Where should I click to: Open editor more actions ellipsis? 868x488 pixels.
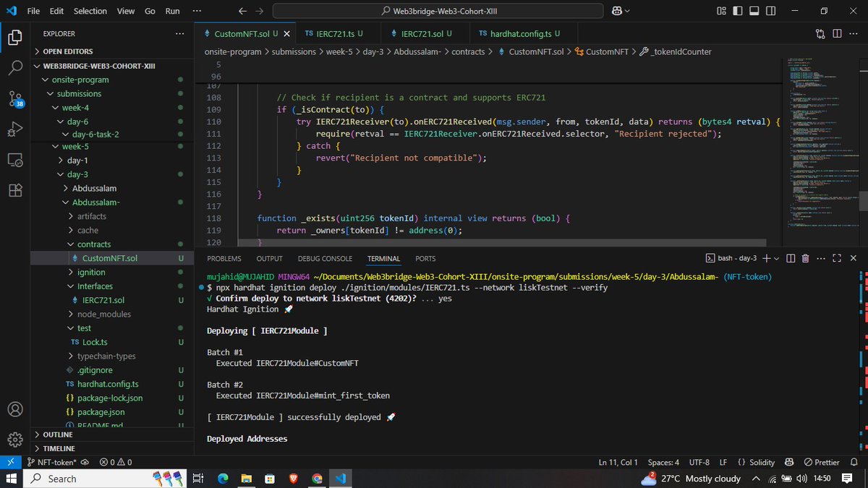click(854, 33)
